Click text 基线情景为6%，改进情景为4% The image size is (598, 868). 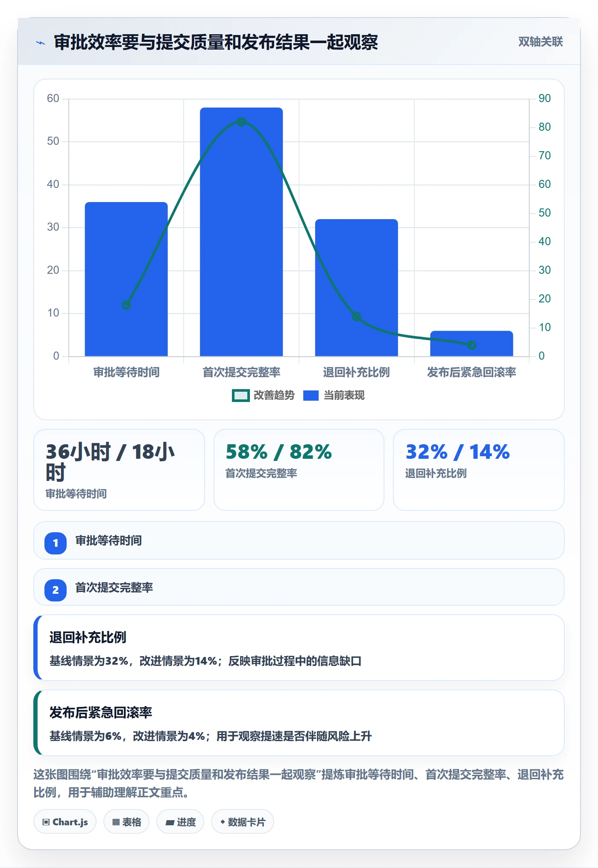(127, 736)
